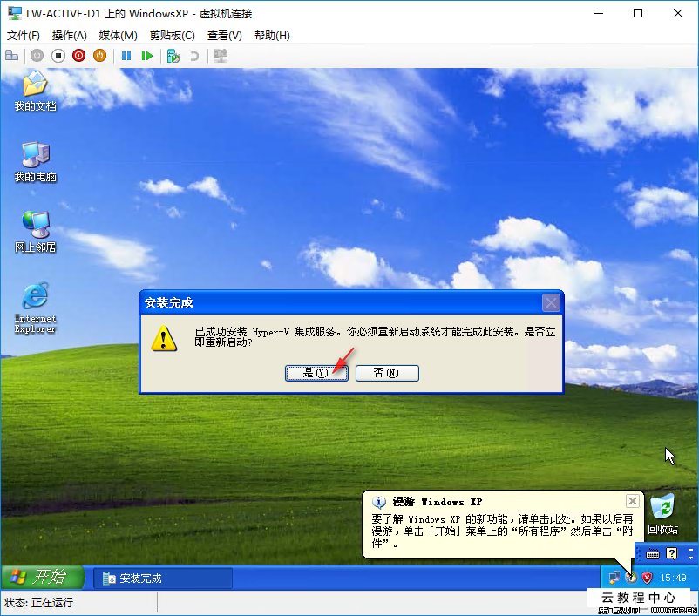Image resolution: width=699 pixels, height=616 pixels.
Task: Open the language bar options arrow
Action: click(x=690, y=558)
